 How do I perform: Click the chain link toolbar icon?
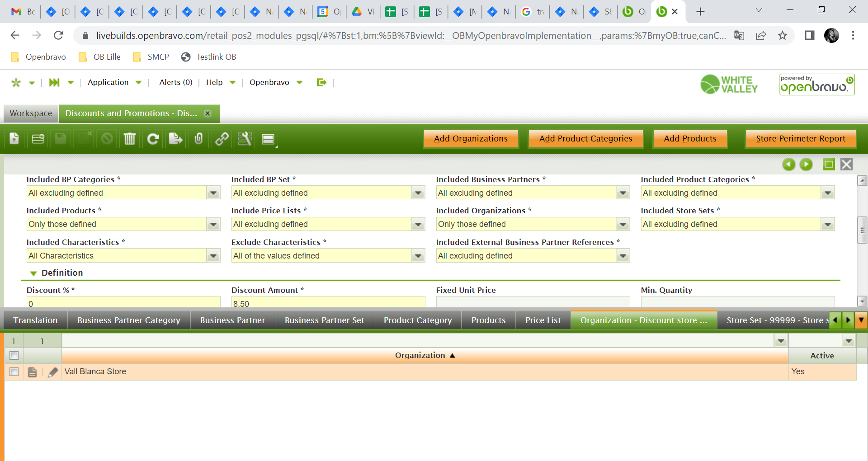(222, 139)
